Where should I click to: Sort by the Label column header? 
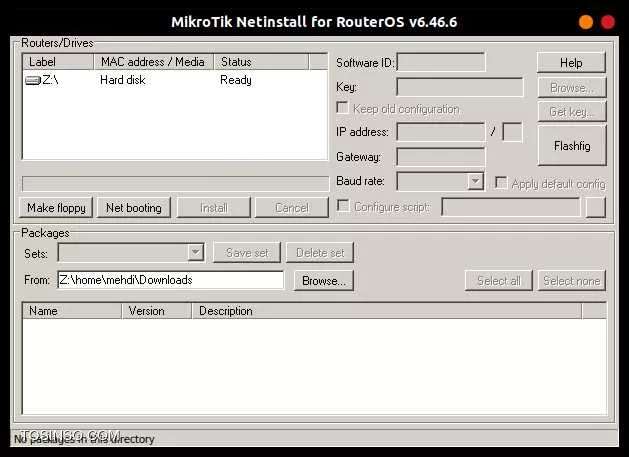[x=58, y=62]
